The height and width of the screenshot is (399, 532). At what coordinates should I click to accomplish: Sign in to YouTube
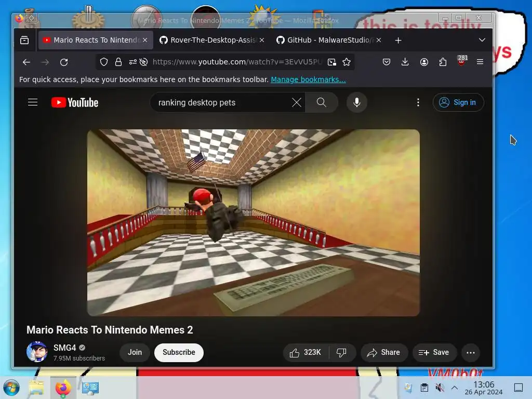(458, 102)
